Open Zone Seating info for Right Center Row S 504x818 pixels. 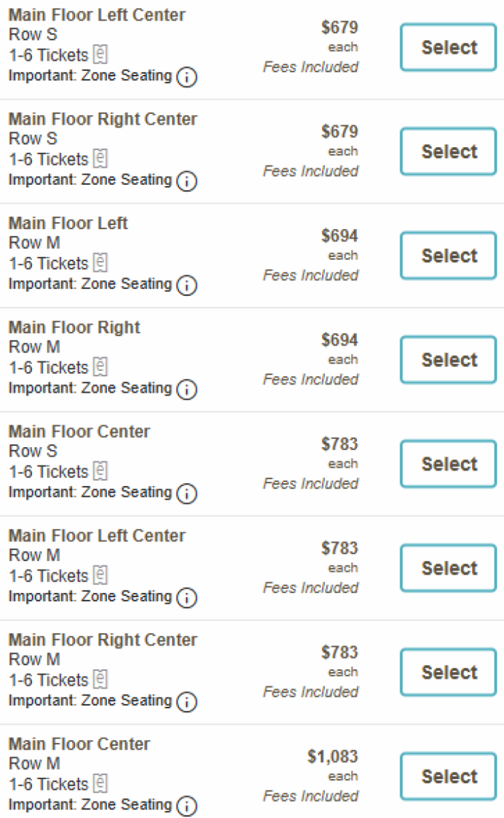tap(187, 181)
